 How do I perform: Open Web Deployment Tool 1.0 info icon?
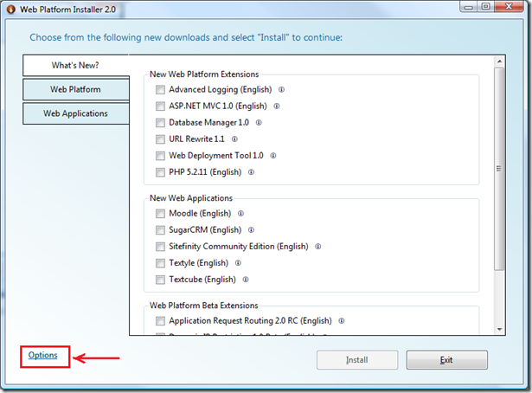tap(273, 156)
